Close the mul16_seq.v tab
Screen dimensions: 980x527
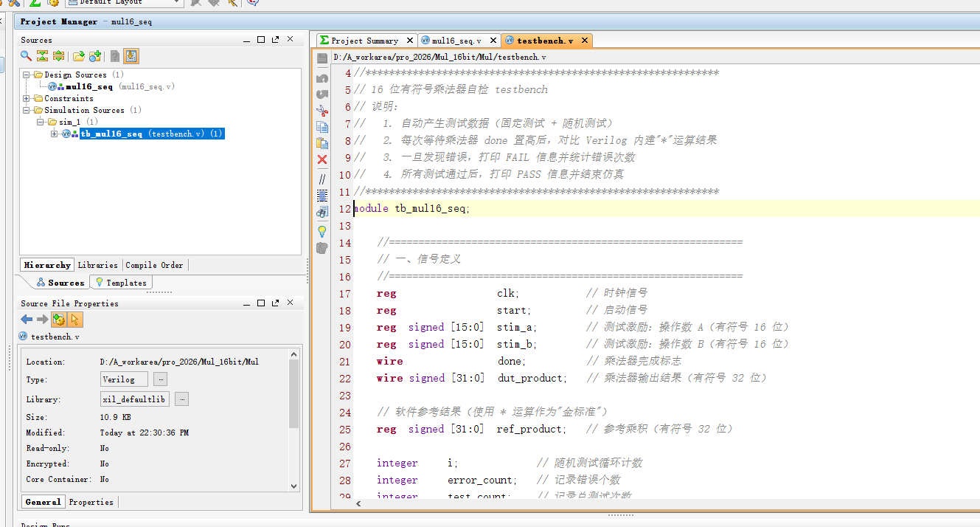click(x=492, y=41)
